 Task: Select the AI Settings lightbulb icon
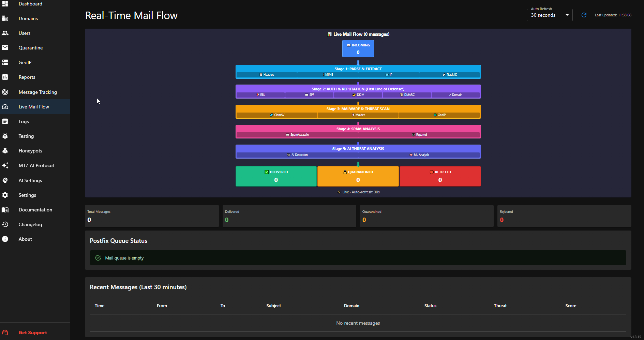[5, 180]
